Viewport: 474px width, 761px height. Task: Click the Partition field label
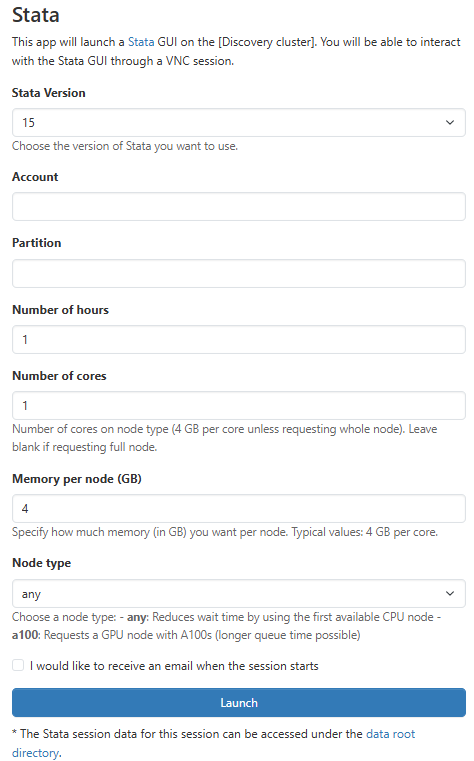tap(36, 243)
